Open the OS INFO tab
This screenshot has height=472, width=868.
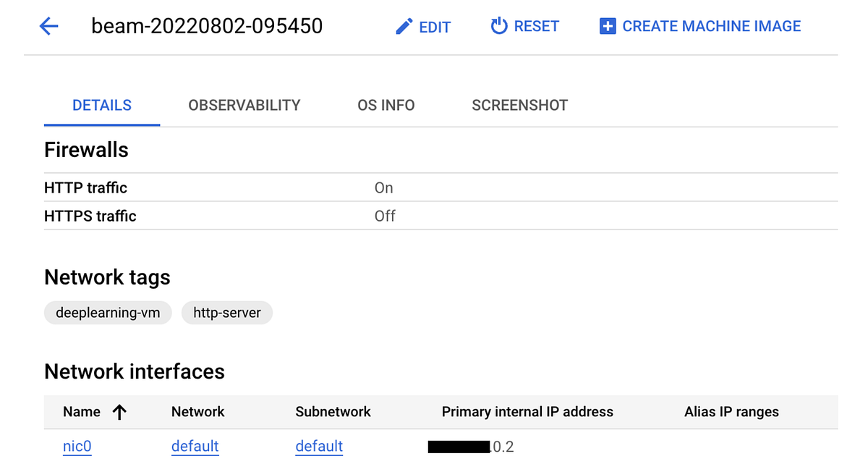point(386,105)
